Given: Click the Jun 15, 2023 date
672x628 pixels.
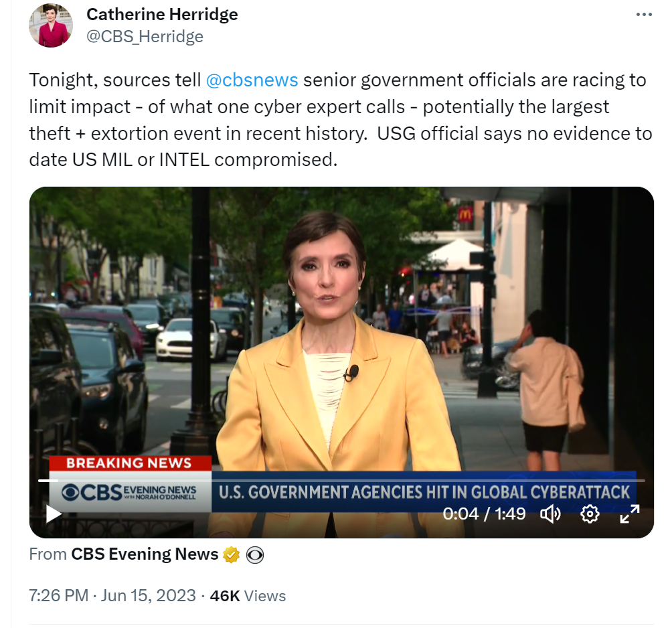Looking at the screenshot, I should pyautogui.click(x=148, y=595).
